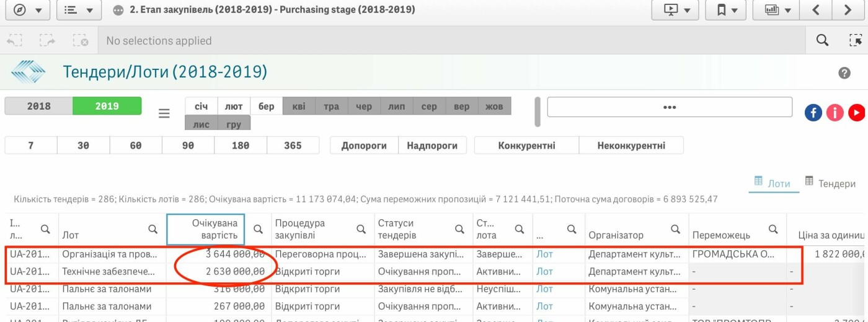Select the month бер filter
Viewport: 868px width, 322px height.
(x=267, y=106)
